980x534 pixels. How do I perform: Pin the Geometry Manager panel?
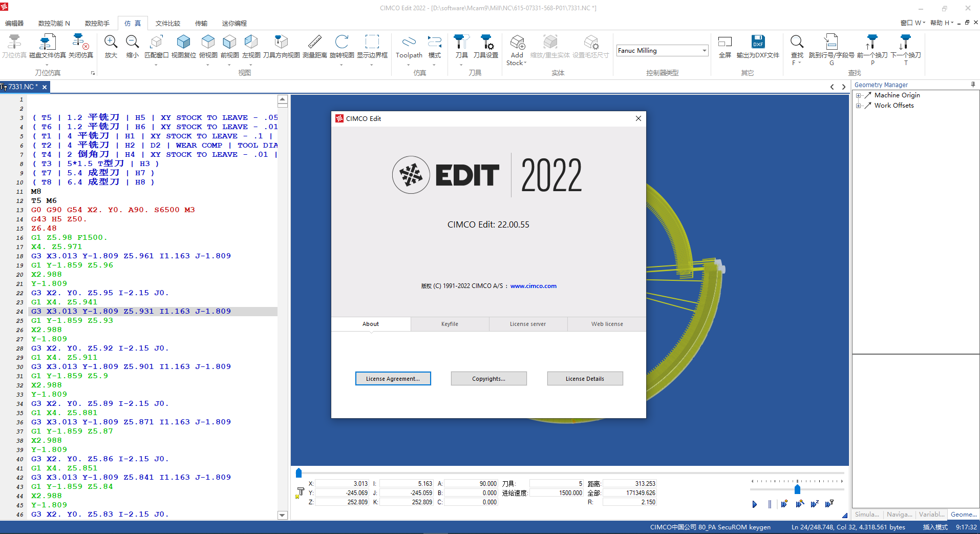(973, 85)
